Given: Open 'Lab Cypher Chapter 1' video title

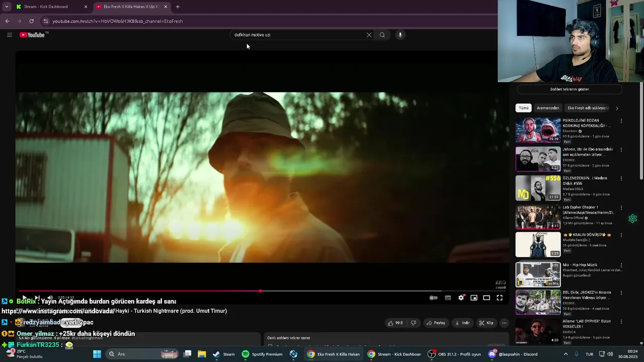Looking at the screenshot, I should [589, 210].
